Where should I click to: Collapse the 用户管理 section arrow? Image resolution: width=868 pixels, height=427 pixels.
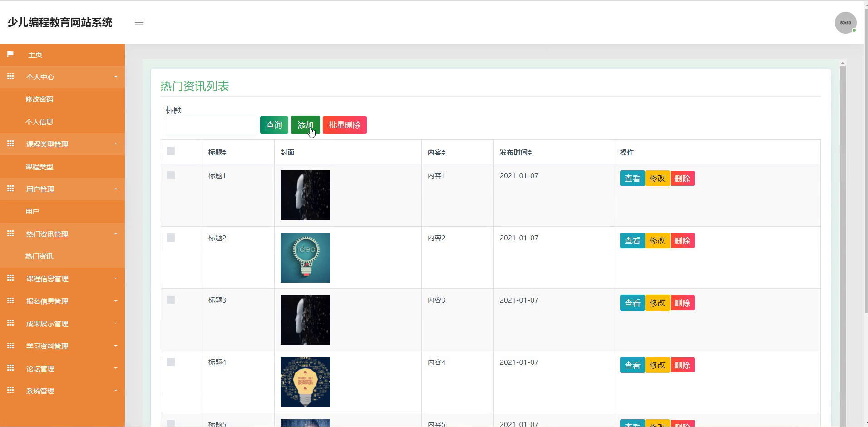(116, 189)
